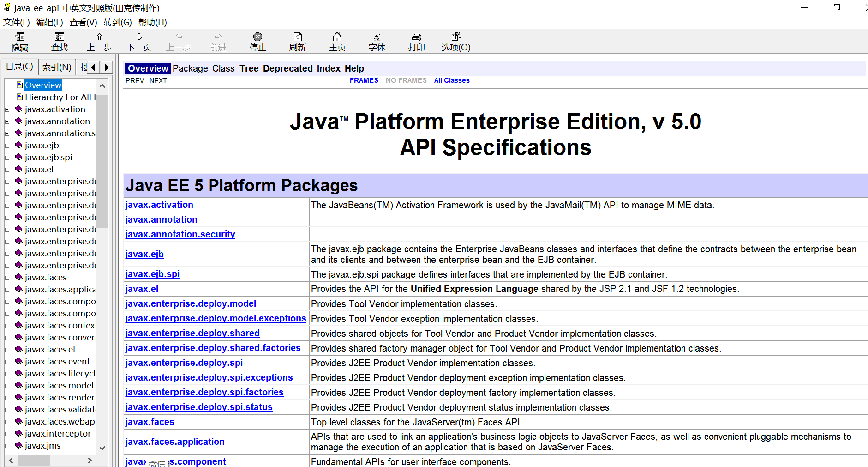
Task: Click the javax.jms book icon
Action: point(19,445)
